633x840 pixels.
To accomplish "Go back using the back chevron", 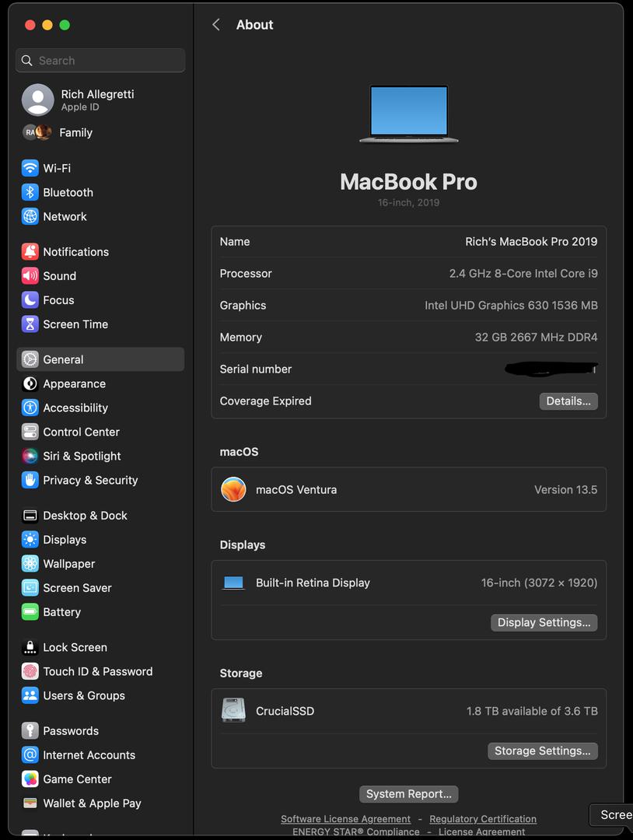I will tap(216, 25).
